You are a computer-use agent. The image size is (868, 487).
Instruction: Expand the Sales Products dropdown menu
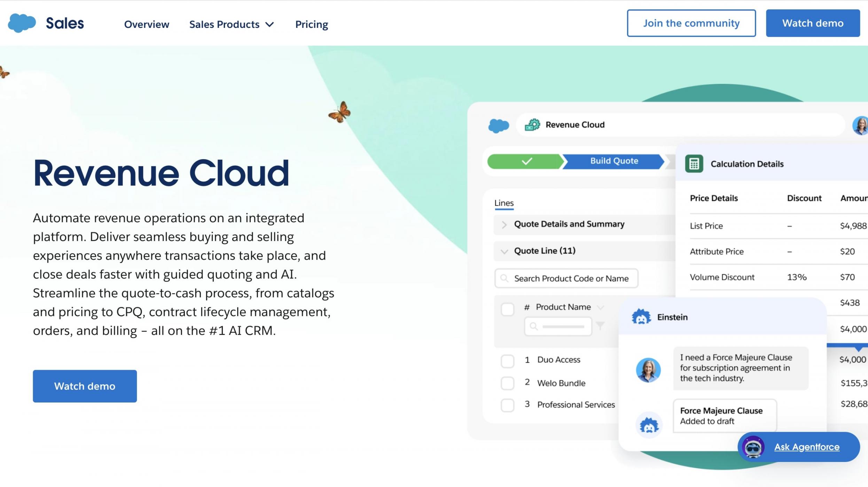pyautogui.click(x=232, y=24)
